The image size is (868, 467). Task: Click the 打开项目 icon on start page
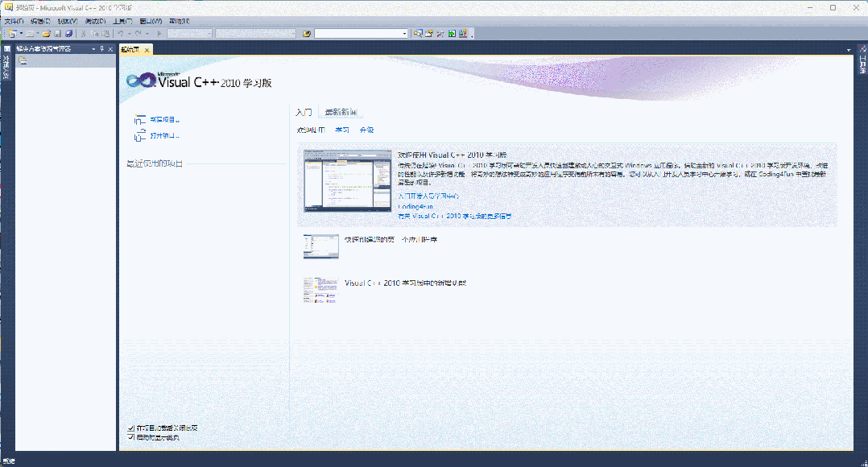(x=140, y=135)
